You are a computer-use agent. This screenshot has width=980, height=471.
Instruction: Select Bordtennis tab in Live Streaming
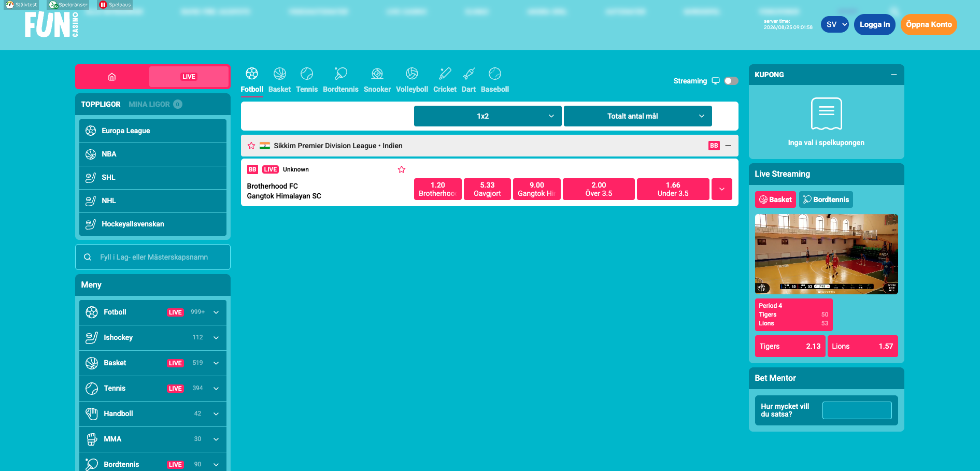click(x=826, y=199)
